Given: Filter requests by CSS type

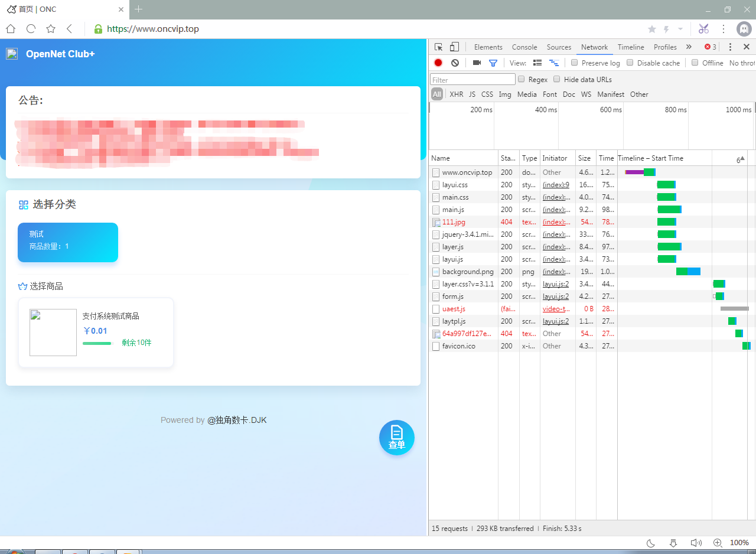Looking at the screenshot, I should (x=487, y=94).
